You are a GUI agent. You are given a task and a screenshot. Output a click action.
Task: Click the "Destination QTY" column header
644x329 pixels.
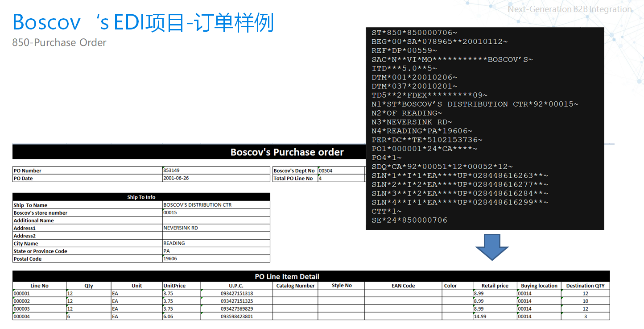click(x=586, y=286)
